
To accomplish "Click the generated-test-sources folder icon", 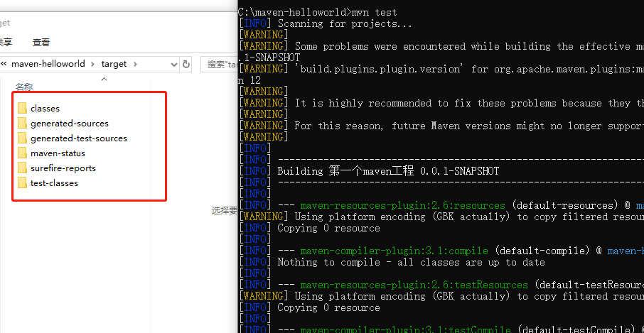I will (23, 138).
